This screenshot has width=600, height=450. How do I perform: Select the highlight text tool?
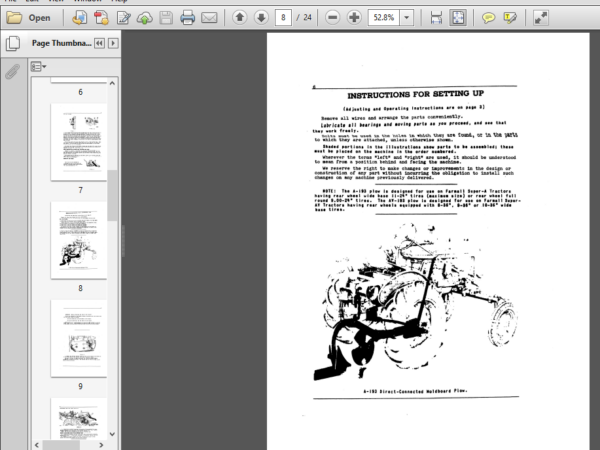(x=510, y=18)
